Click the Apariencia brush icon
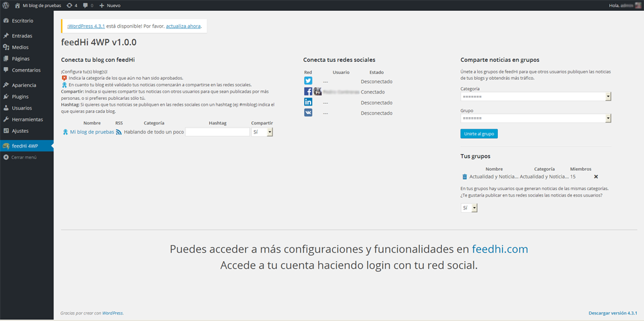The height and width of the screenshot is (321, 644). click(6, 86)
